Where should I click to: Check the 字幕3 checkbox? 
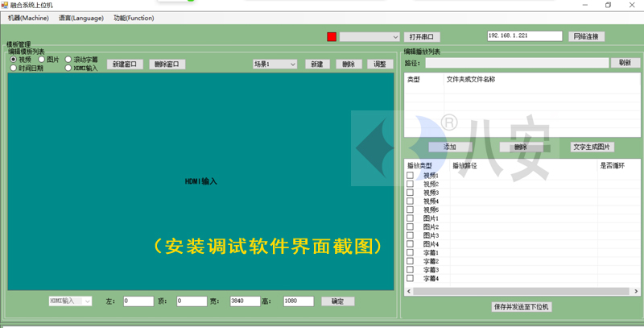410,270
